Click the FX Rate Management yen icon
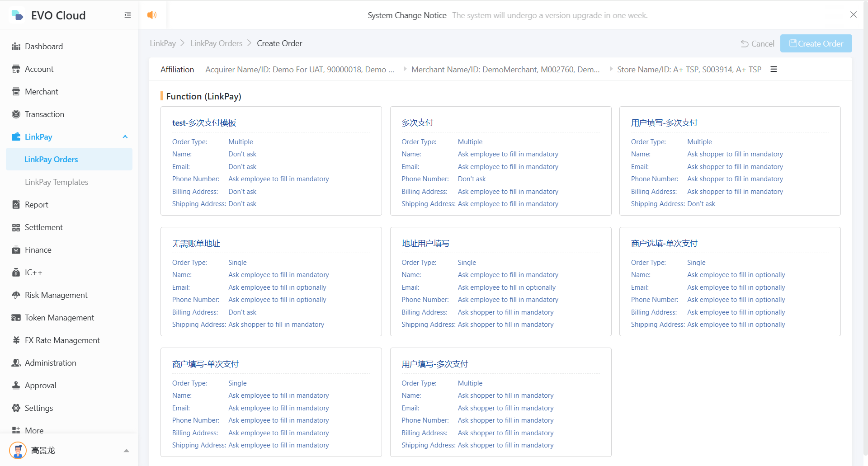This screenshot has height=466, width=868. click(x=16, y=340)
